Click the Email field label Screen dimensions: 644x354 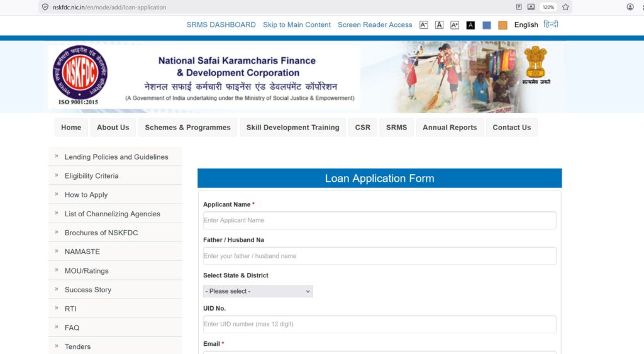pos(211,344)
